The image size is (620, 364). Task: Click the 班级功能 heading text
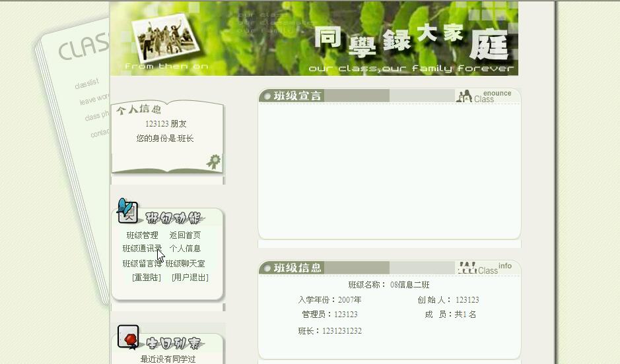[174, 218]
